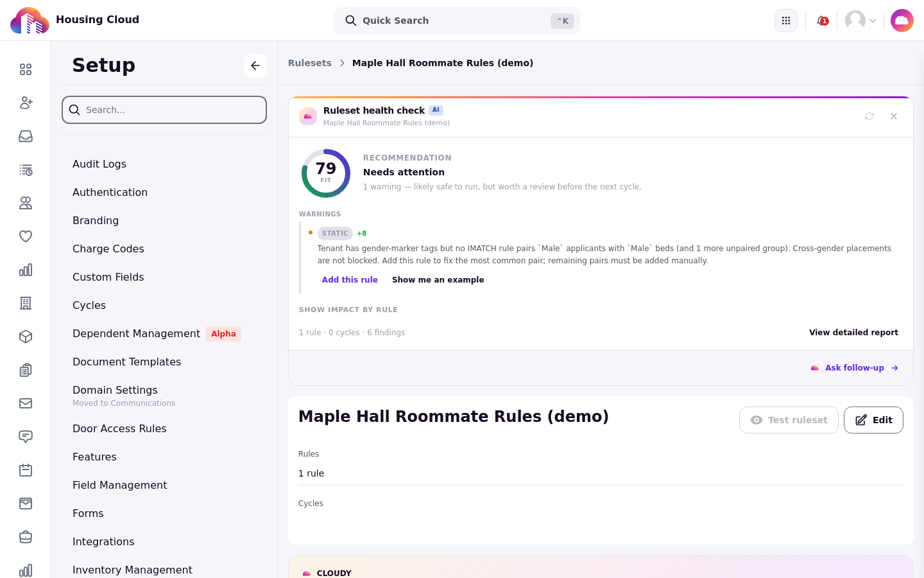This screenshot has width=924, height=578.
Task: Click the calendar icon in the left rail
Action: (x=26, y=470)
